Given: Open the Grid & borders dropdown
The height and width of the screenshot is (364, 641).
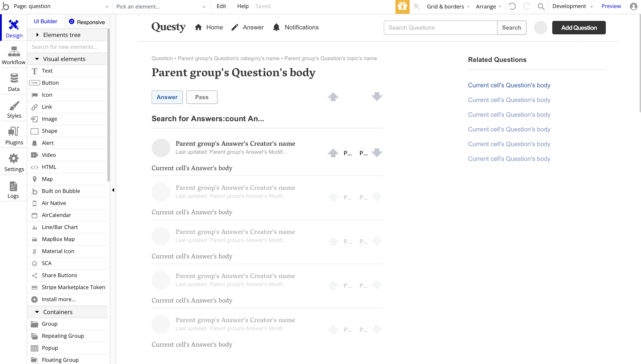Looking at the screenshot, I should (448, 6).
